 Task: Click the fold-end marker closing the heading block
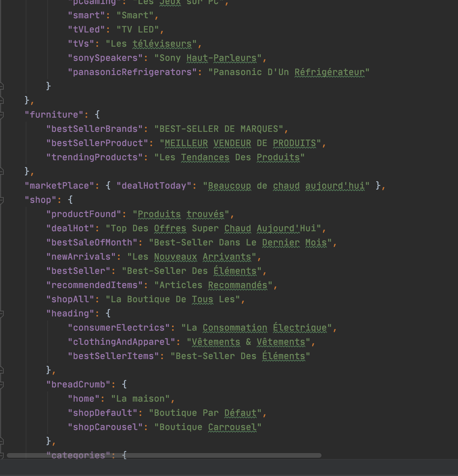point(2,370)
